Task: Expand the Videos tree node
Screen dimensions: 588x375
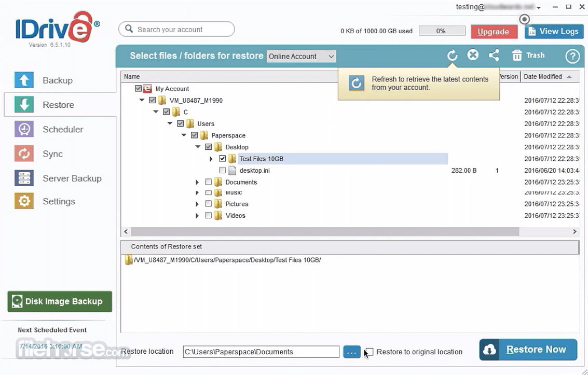Action: [x=198, y=216]
